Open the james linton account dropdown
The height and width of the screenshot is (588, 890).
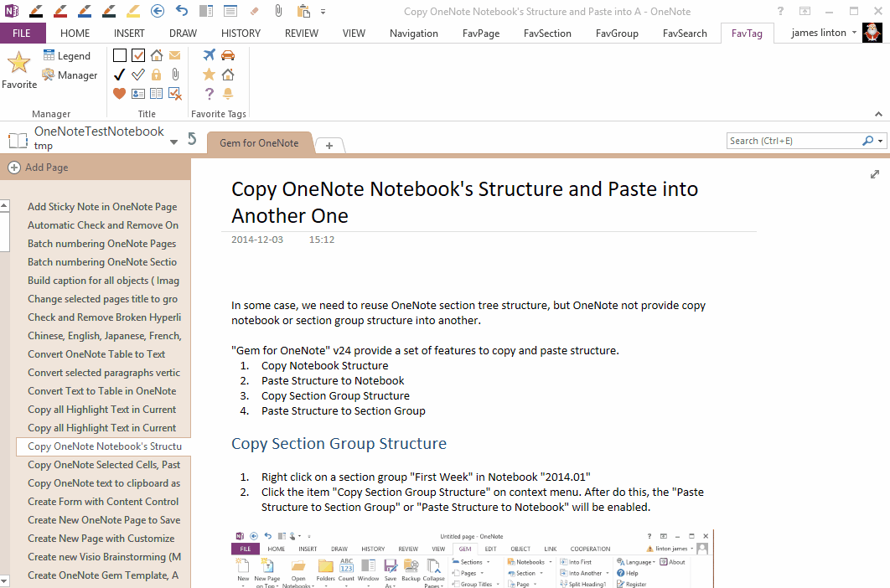pos(854,33)
